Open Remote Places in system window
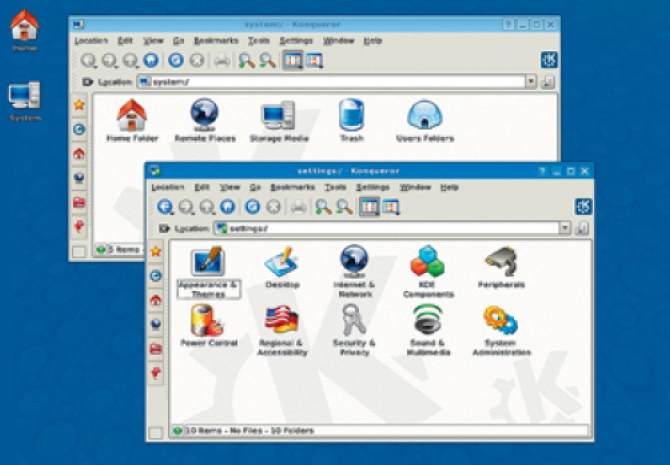 tap(205, 117)
